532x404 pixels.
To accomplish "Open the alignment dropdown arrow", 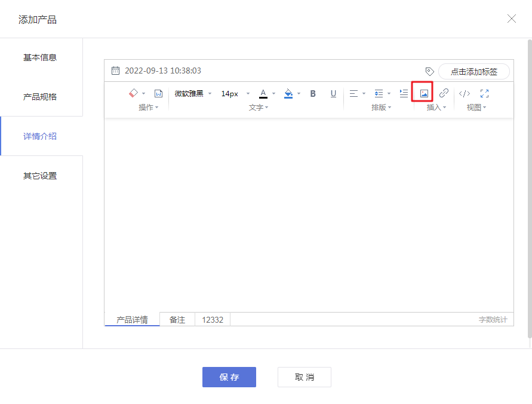I will 364,94.
